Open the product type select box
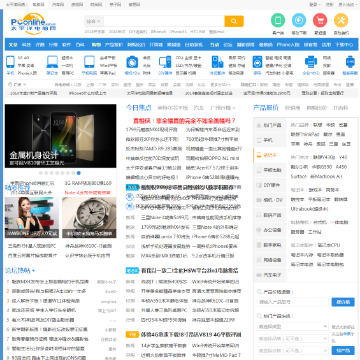This screenshot has width=360, height=360. pyautogui.click(x=293, y=326)
